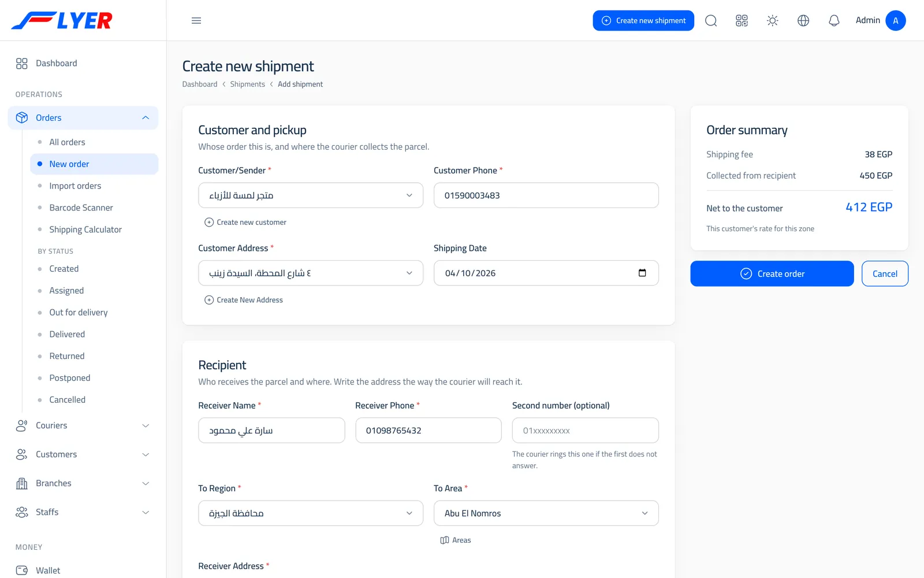924x578 pixels.
Task: Filter by Assigned status
Action: pyautogui.click(x=94, y=291)
